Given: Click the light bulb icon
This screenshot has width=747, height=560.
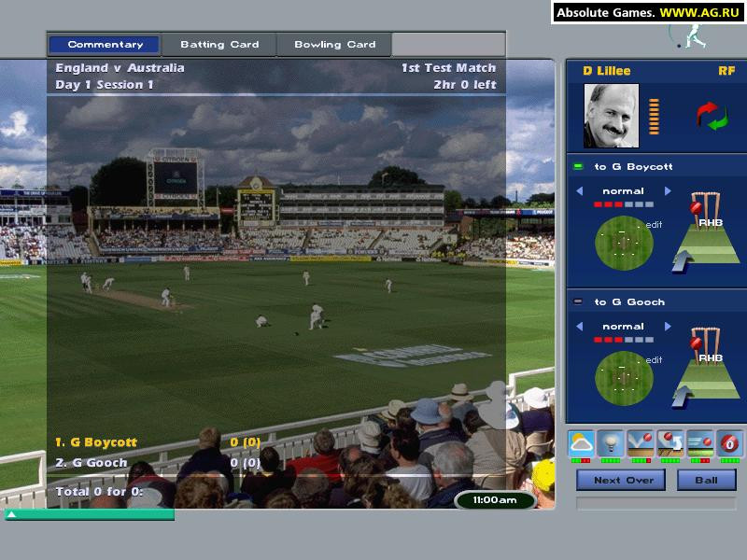Looking at the screenshot, I should tap(611, 442).
